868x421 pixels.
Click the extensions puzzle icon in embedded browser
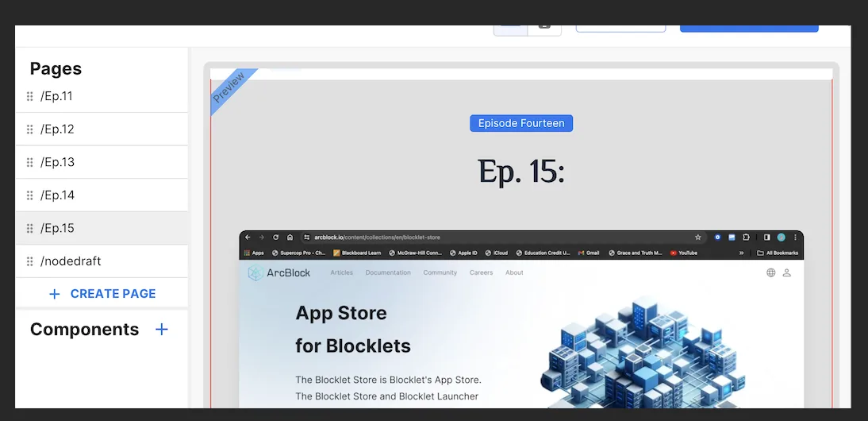(747, 237)
